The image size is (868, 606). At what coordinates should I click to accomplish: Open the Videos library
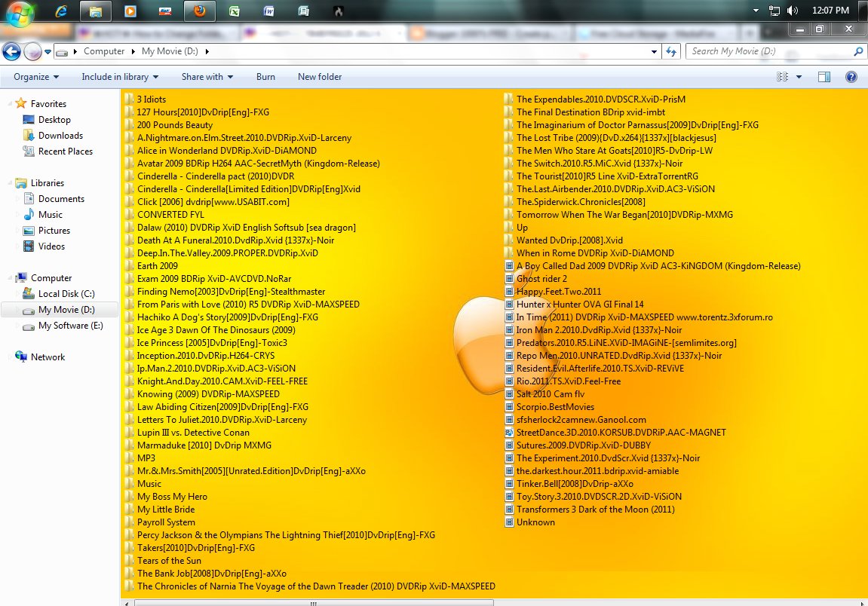51,246
